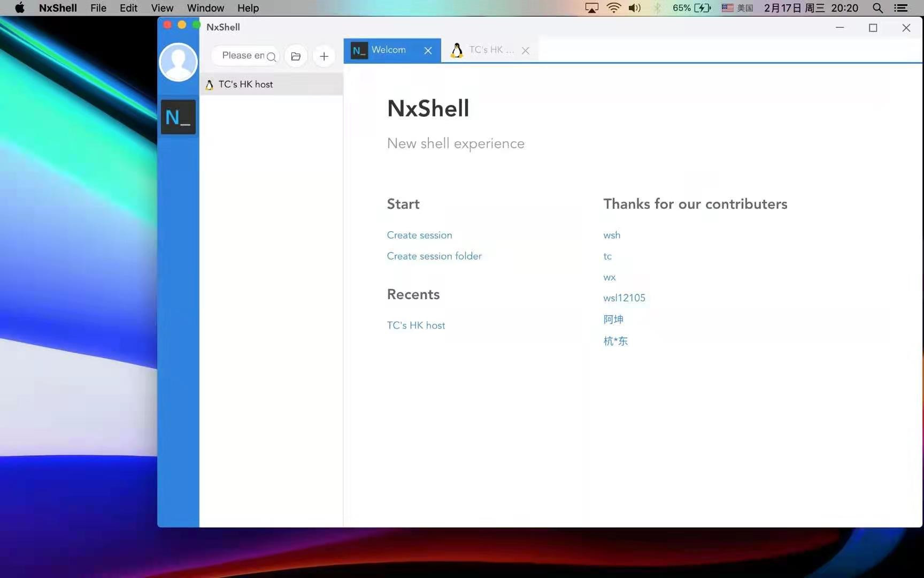
Task: Open recent session TC's HK host
Action: [x=415, y=325]
